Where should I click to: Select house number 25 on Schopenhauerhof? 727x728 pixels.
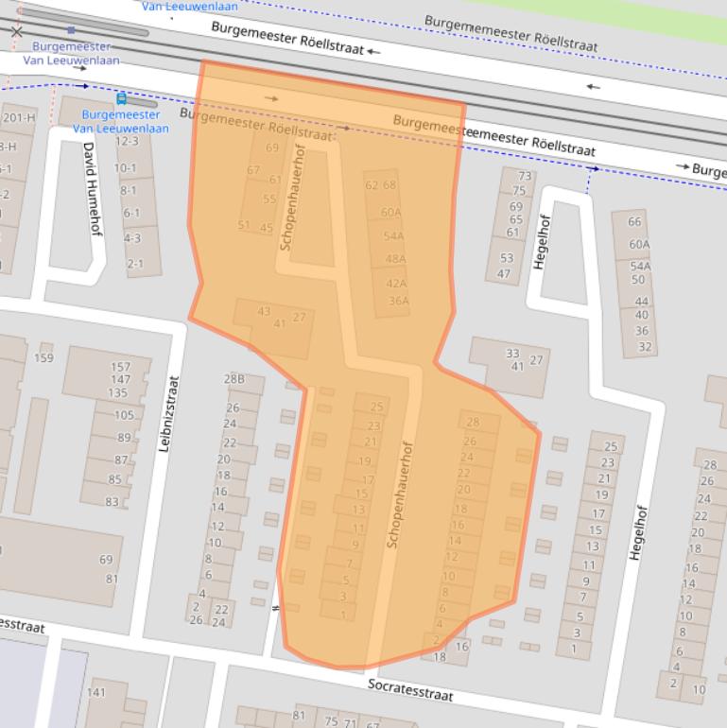(376, 407)
